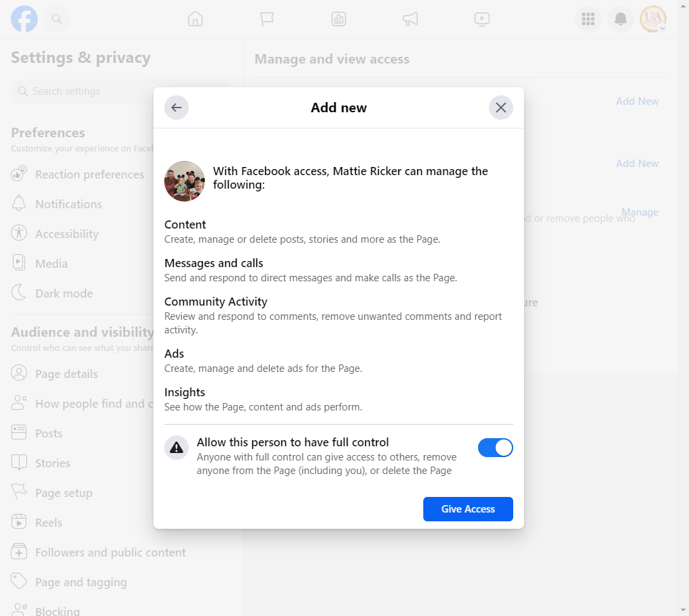The image size is (689, 616).
Task: Click the Notifications bell icon in sidebar
Action: tap(19, 204)
